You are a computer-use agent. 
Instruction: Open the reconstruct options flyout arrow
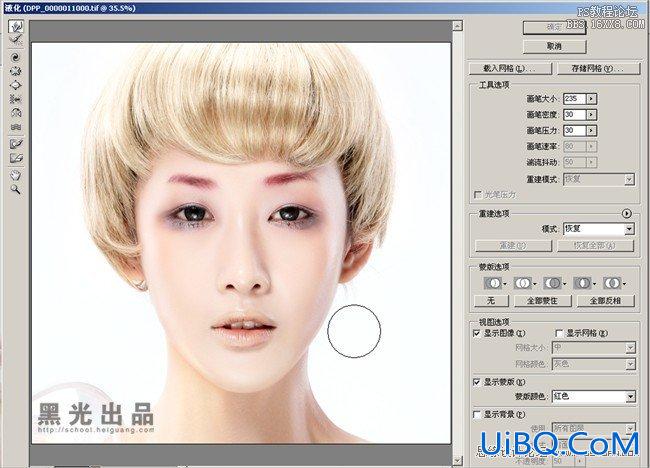point(627,213)
